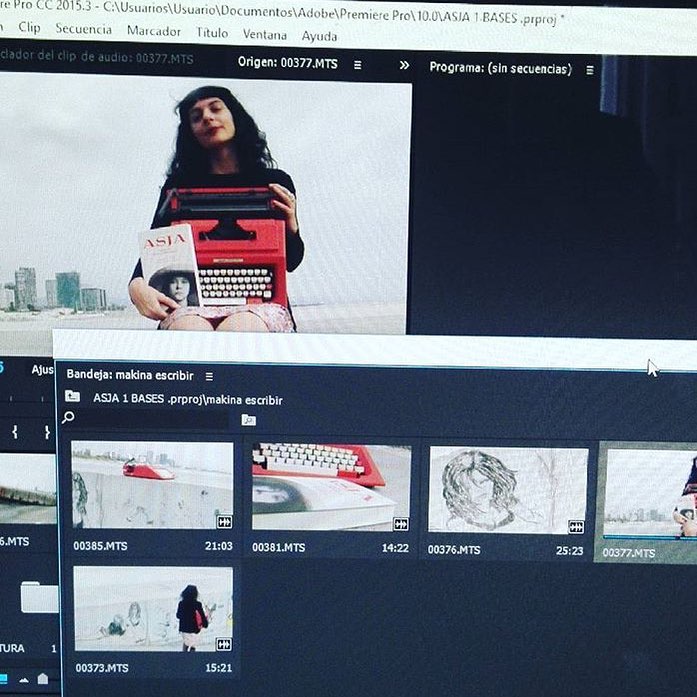Select the Programa: (sin secuencias) tab
This screenshot has width=697, height=697.
(x=501, y=68)
